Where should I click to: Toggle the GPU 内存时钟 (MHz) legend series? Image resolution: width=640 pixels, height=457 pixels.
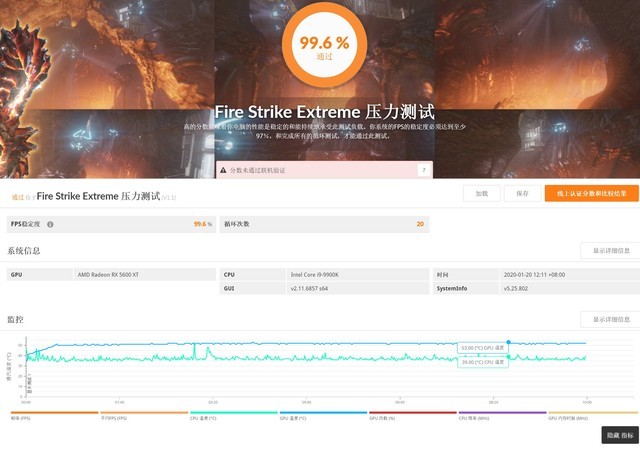click(593, 416)
